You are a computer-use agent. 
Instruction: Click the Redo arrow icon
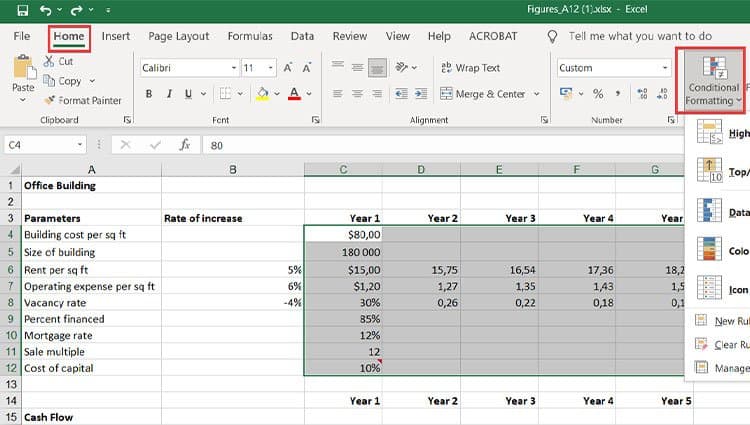click(x=76, y=10)
